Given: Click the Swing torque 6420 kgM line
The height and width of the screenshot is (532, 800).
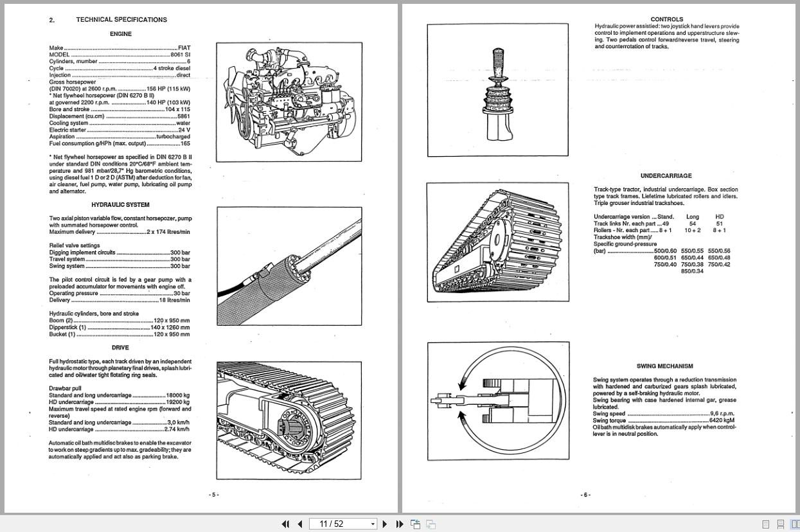Looking at the screenshot, I should (664, 420).
